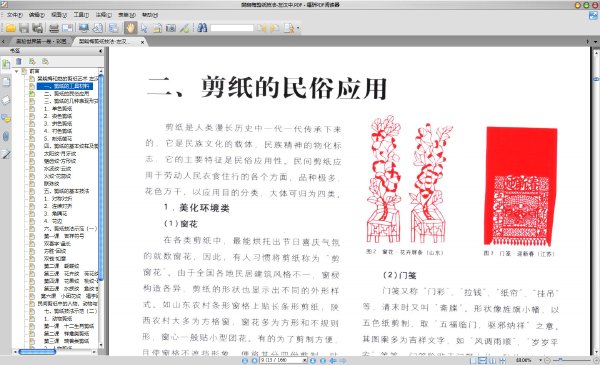600x365 pixels.
Task: Click the New bookmark icon in panel
Action: (x=32, y=61)
